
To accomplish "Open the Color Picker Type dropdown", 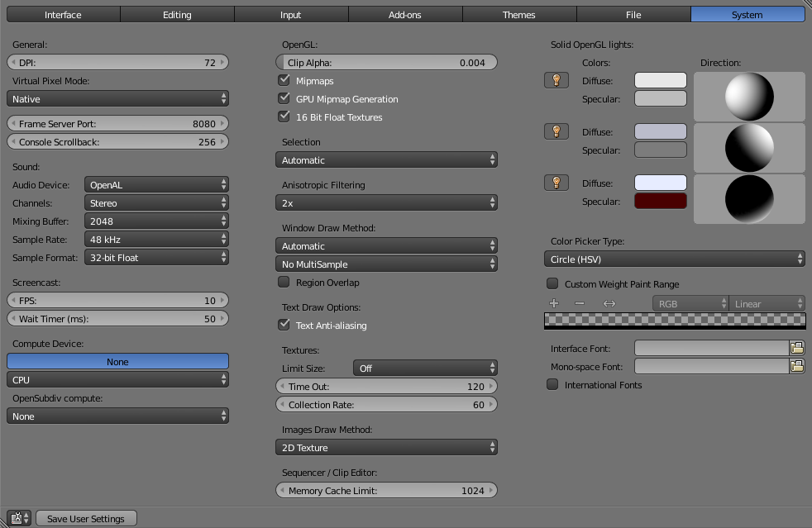I will (x=675, y=259).
